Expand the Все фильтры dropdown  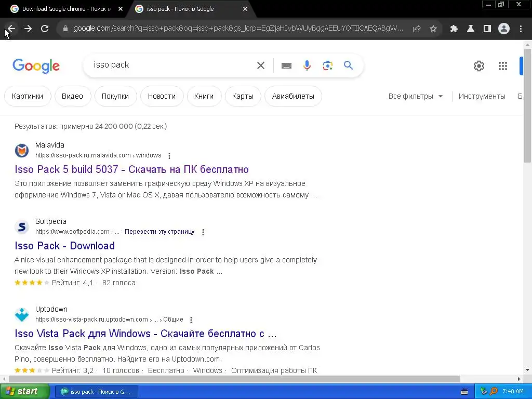(416, 96)
